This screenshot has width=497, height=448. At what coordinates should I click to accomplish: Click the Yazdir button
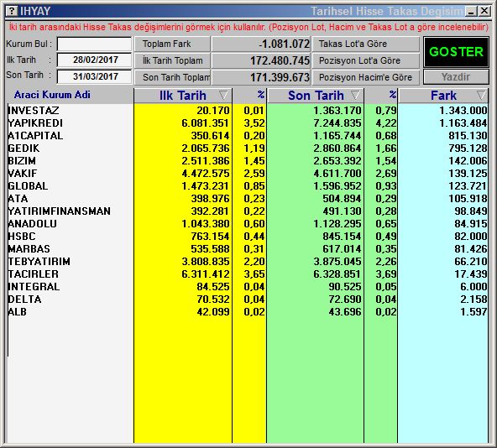456,77
